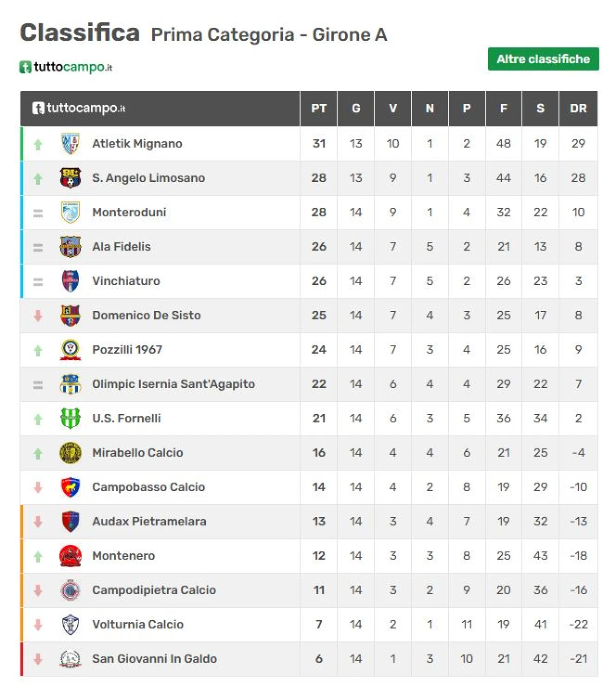Screen dimensions: 616x686
Task: Click the Volturnia Calcio crest
Action: tap(70, 624)
